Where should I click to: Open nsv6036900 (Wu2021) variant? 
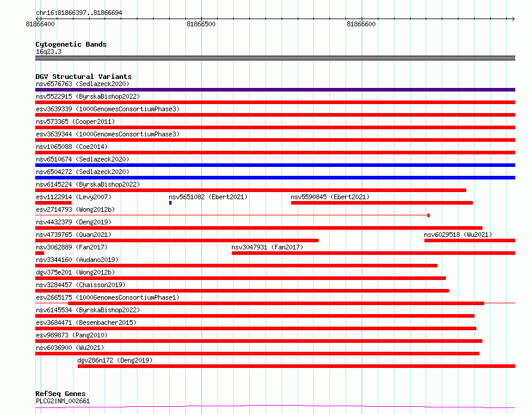[70, 348]
